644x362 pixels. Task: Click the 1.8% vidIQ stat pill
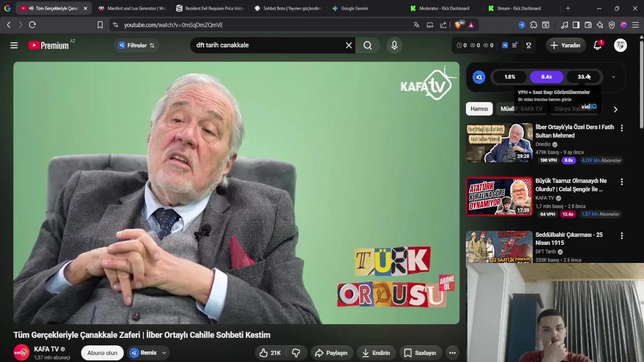(x=510, y=77)
